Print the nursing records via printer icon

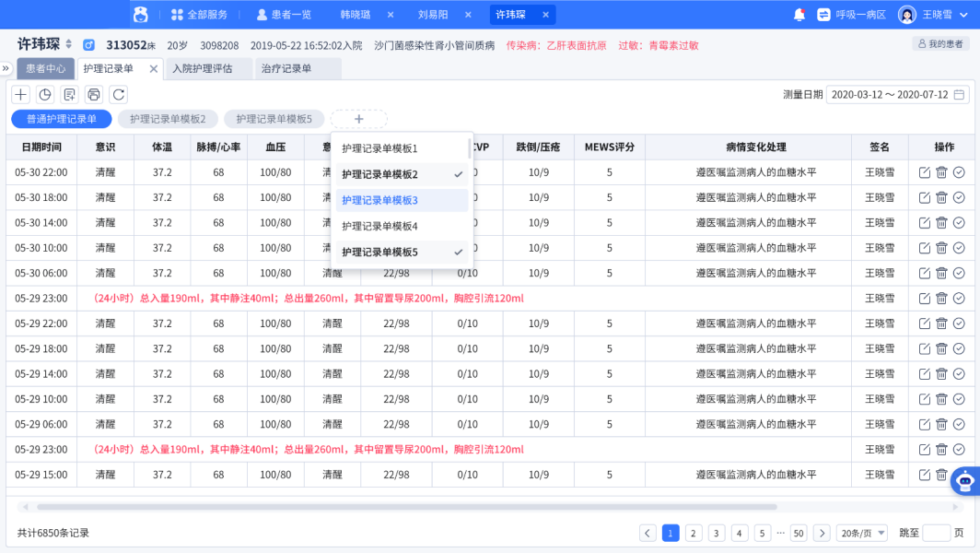click(x=94, y=93)
